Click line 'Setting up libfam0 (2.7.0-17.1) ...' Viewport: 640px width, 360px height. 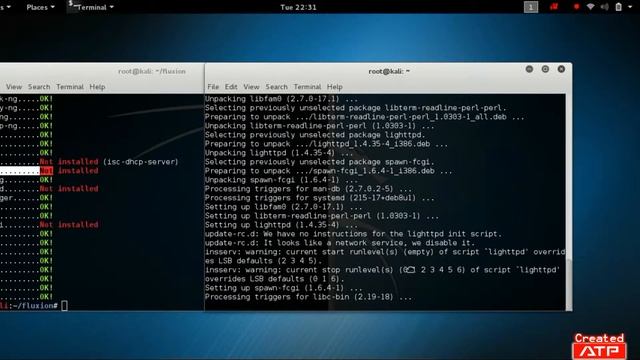click(283, 207)
